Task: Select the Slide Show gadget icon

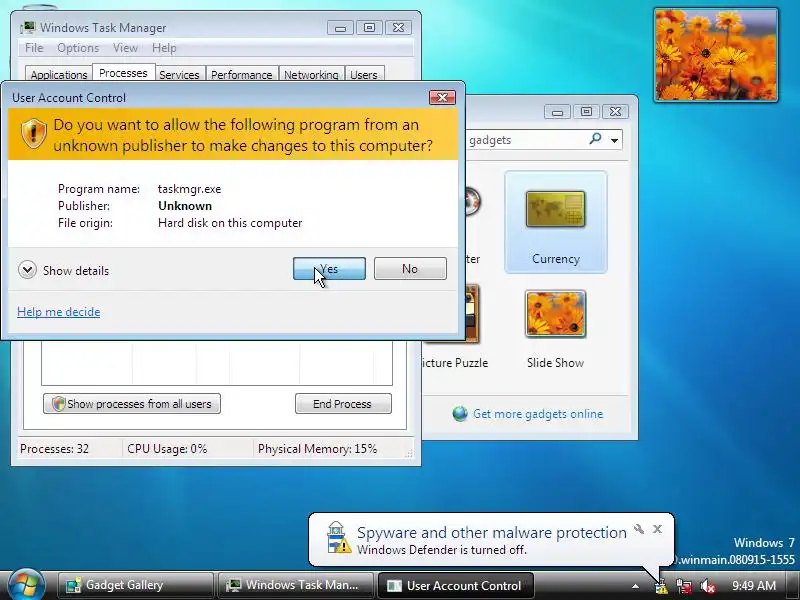Action: pos(556,314)
